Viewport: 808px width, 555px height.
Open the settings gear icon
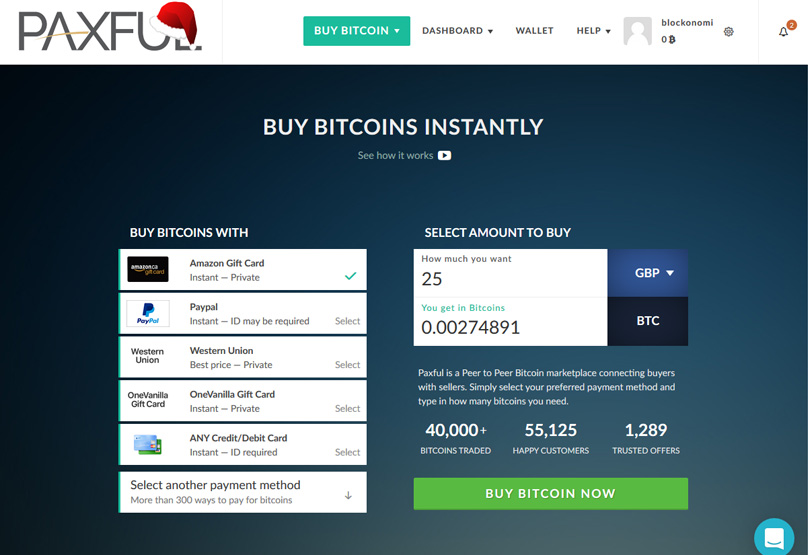[729, 31]
